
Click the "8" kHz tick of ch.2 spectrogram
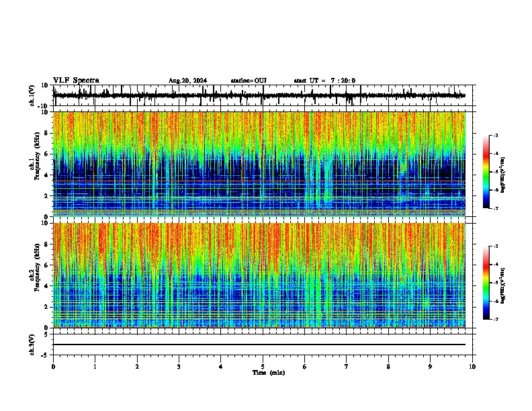click(47, 244)
